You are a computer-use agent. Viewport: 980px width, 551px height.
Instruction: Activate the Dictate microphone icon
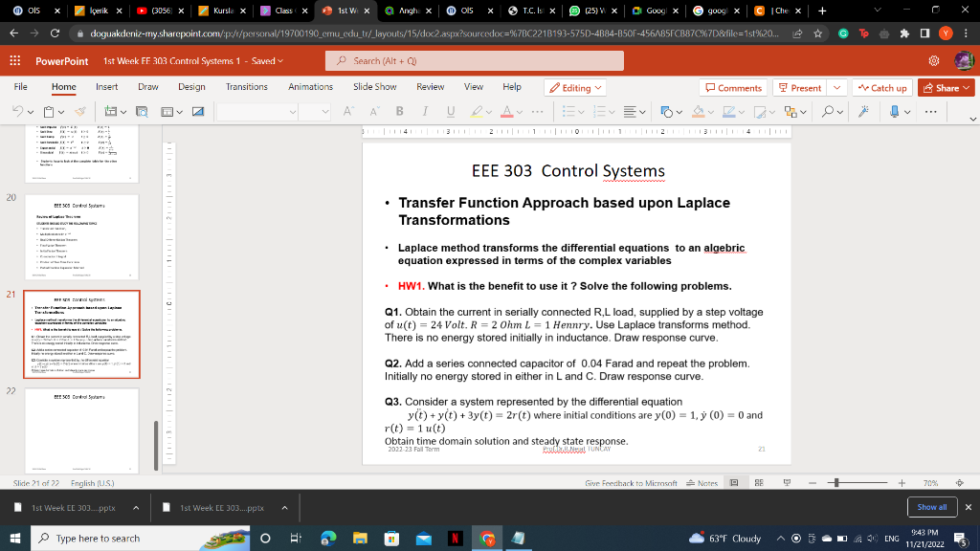[895, 112]
